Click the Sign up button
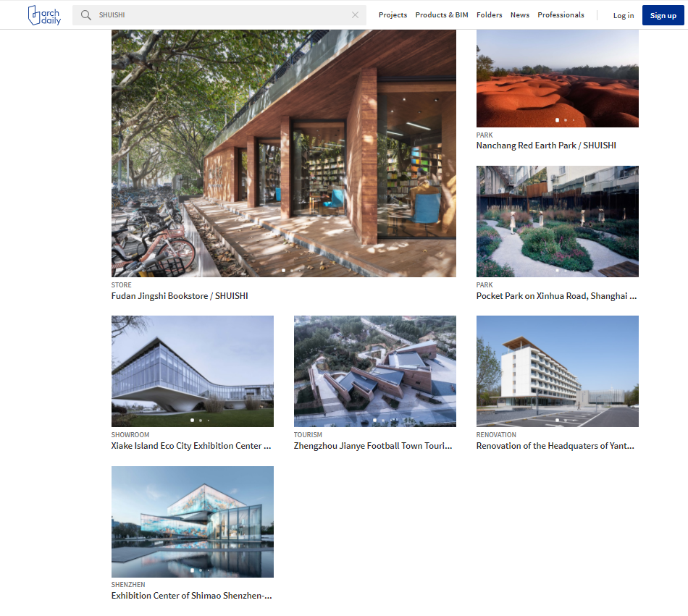Image resolution: width=688 pixels, height=616 pixels. coord(663,15)
